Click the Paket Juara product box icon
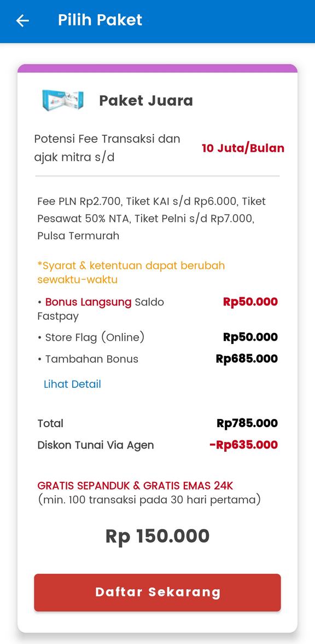315x644 pixels. tap(62, 100)
